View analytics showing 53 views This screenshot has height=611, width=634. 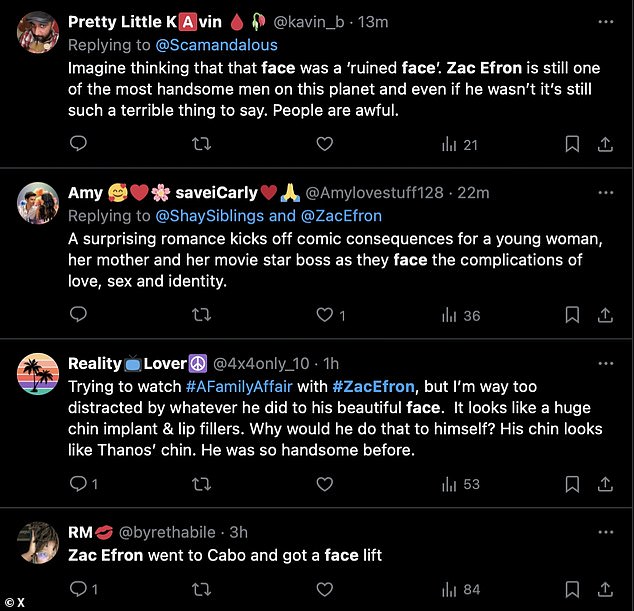tap(461, 484)
